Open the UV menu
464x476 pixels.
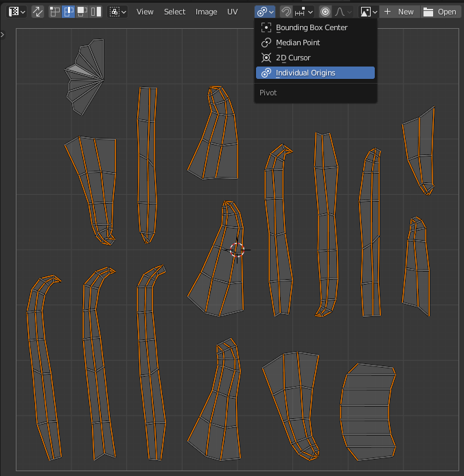pyautogui.click(x=233, y=12)
